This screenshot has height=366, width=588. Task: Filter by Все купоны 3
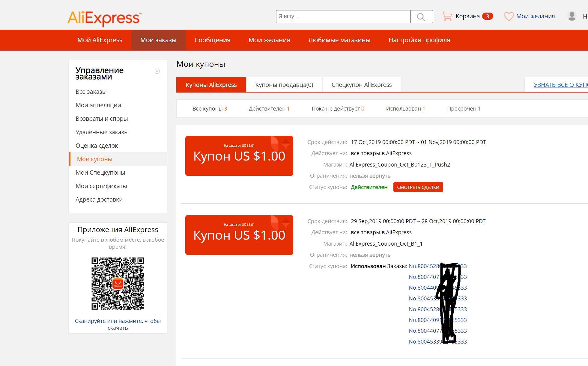[210, 109]
